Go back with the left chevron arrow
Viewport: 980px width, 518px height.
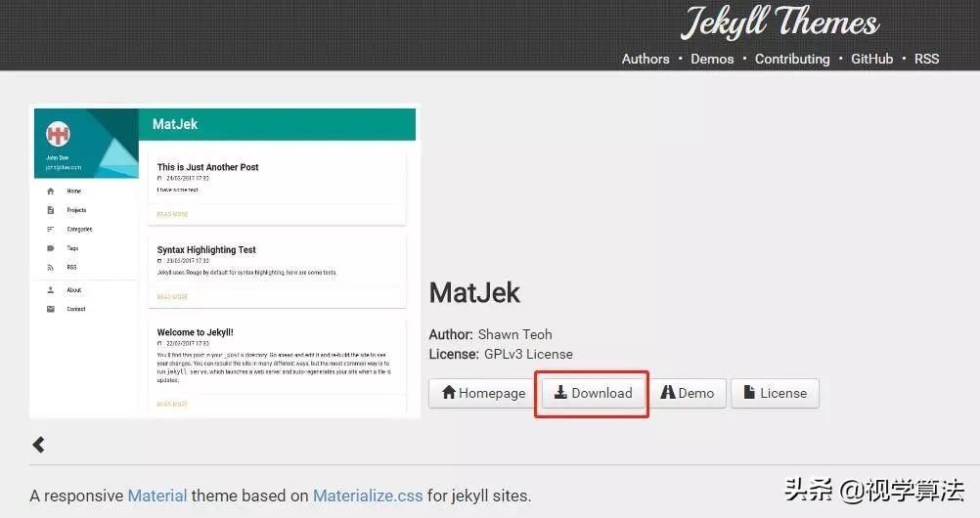click(x=39, y=445)
